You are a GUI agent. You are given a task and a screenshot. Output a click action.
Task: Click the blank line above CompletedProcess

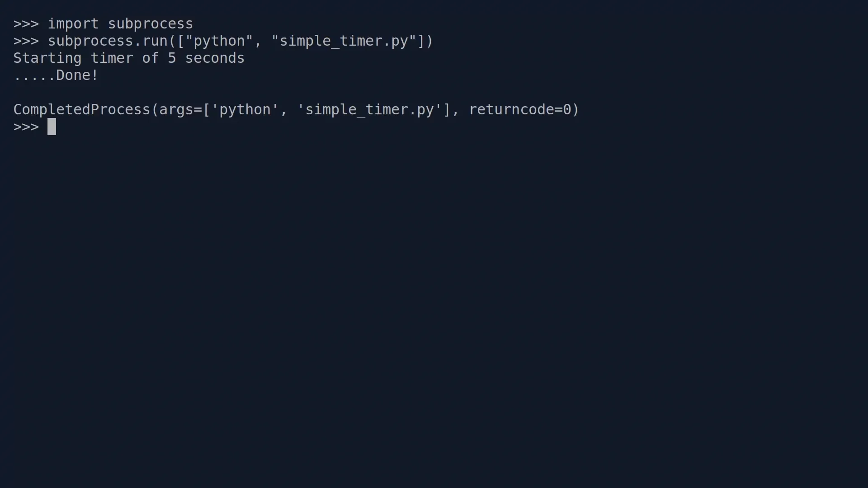point(434,93)
